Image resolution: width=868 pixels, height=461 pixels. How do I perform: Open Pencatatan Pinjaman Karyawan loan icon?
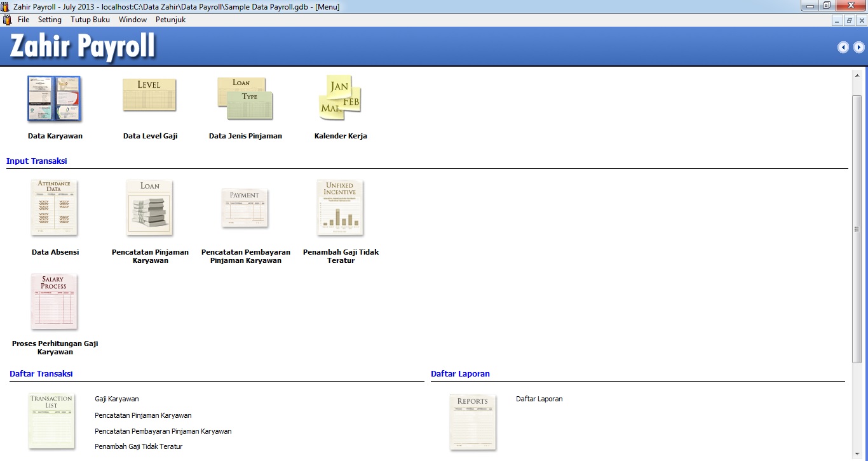[x=150, y=208]
